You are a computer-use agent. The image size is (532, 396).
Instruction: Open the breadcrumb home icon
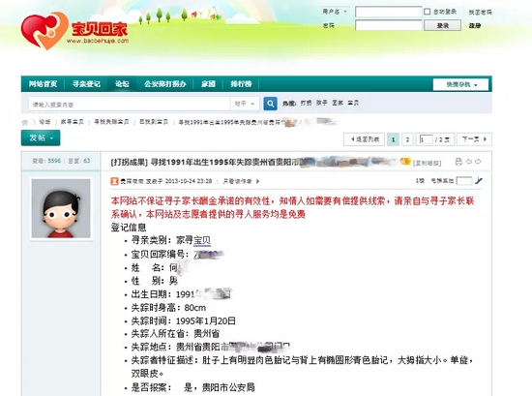[x=25, y=122]
